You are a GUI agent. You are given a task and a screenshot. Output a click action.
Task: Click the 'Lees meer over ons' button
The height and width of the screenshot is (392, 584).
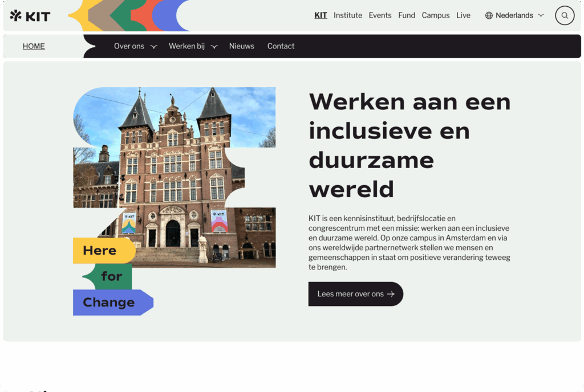coord(355,294)
